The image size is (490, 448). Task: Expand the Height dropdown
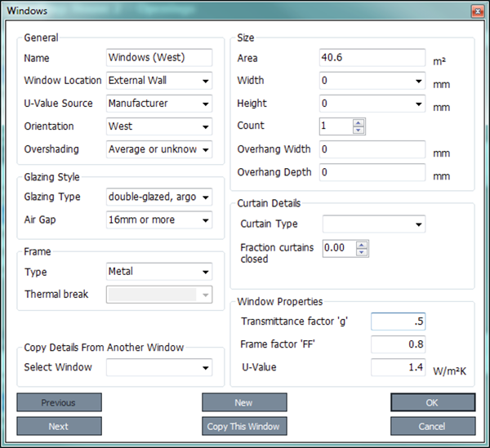click(372, 104)
